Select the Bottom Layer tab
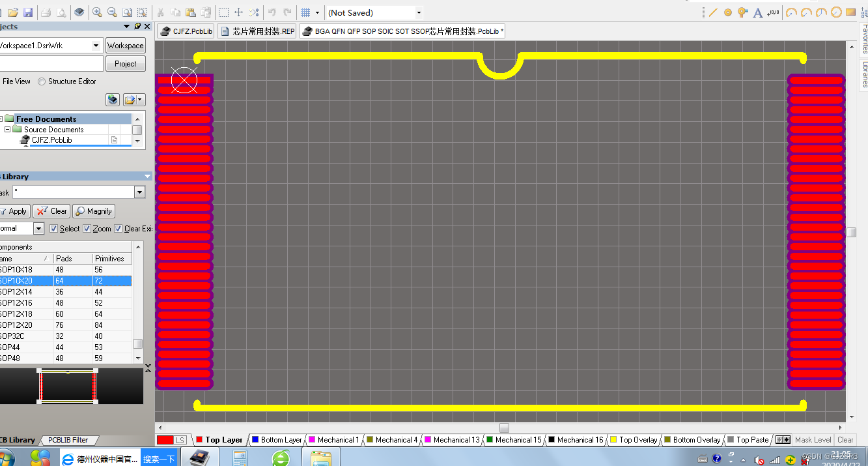 pyautogui.click(x=277, y=440)
